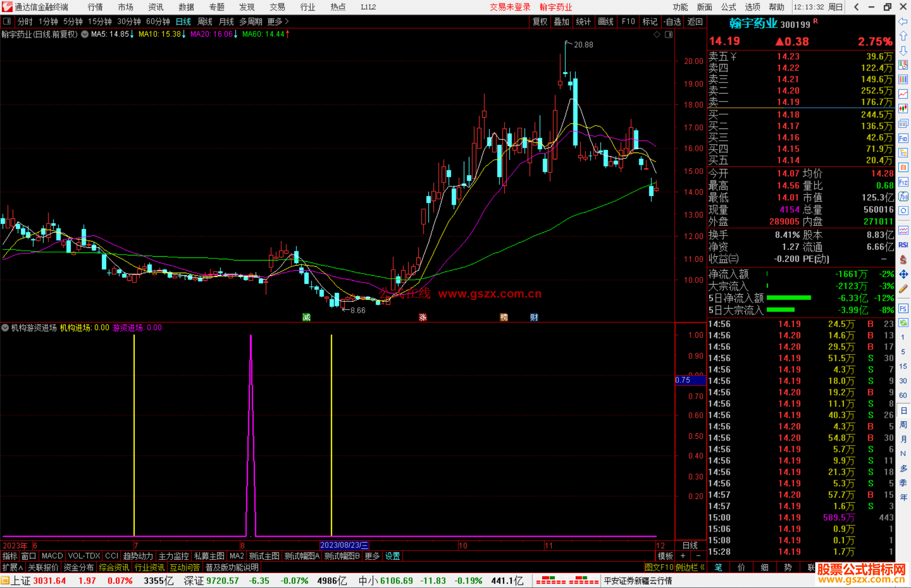Screen dimensions: 911x588
Task: Open the 公式 menu
Action: pyautogui.click(x=728, y=7)
